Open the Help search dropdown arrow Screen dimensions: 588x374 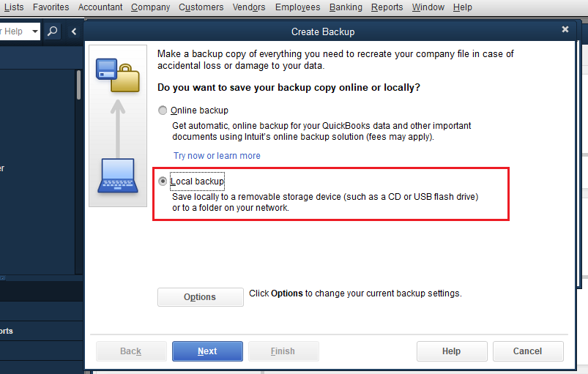pos(35,31)
